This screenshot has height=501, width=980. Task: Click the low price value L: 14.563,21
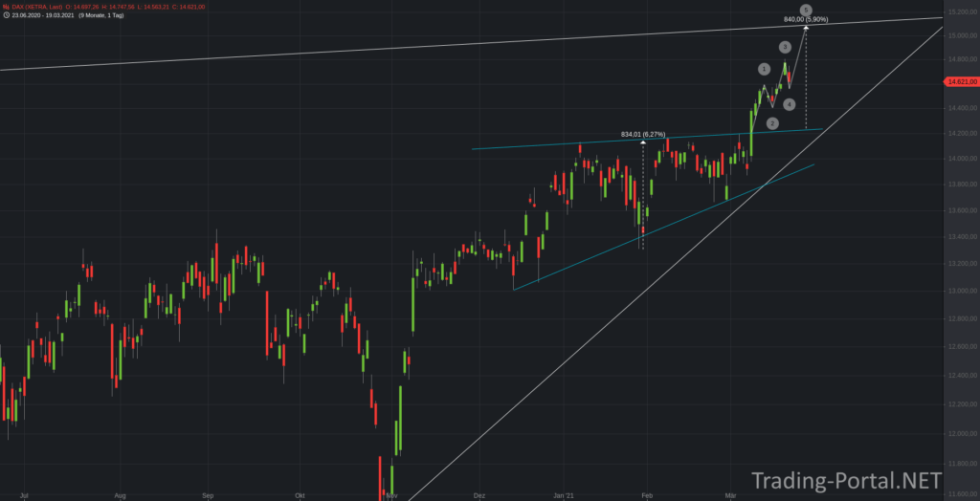pyautogui.click(x=152, y=7)
